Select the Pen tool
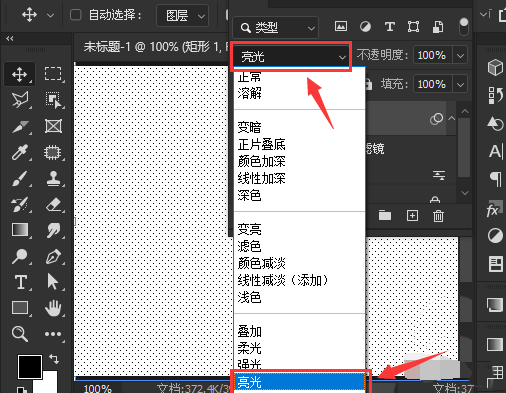Viewport: 506px width, 393px height. (53, 256)
